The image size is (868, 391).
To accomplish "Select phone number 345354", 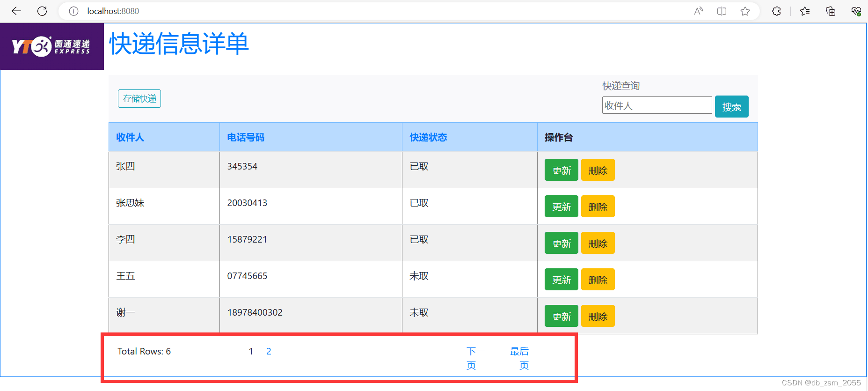I will [x=242, y=166].
